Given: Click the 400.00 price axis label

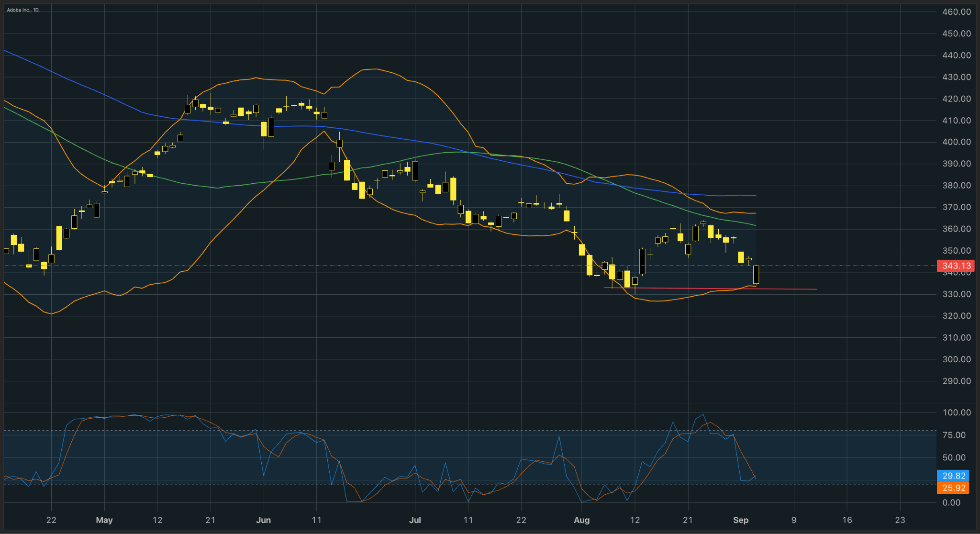Looking at the screenshot, I should (x=957, y=142).
